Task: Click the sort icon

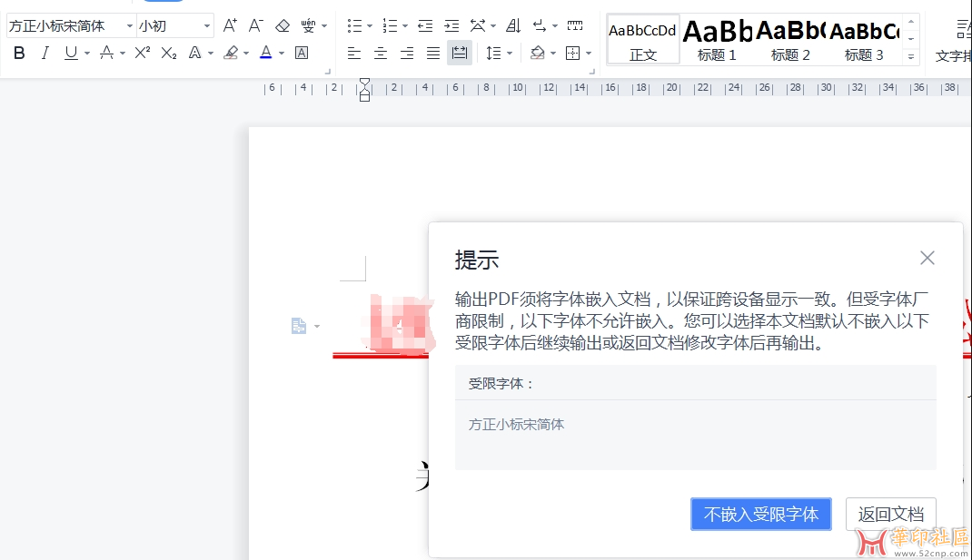Action: (x=513, y=25)
